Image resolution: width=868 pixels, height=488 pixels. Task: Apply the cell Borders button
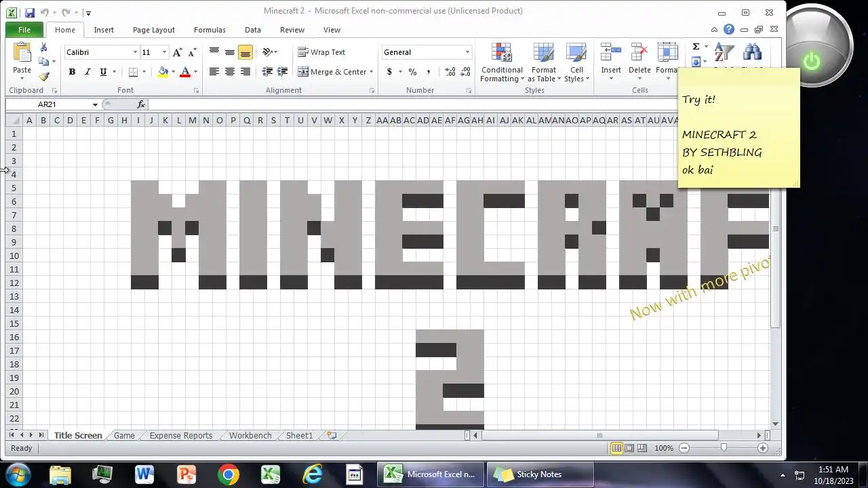pos(133,72)
